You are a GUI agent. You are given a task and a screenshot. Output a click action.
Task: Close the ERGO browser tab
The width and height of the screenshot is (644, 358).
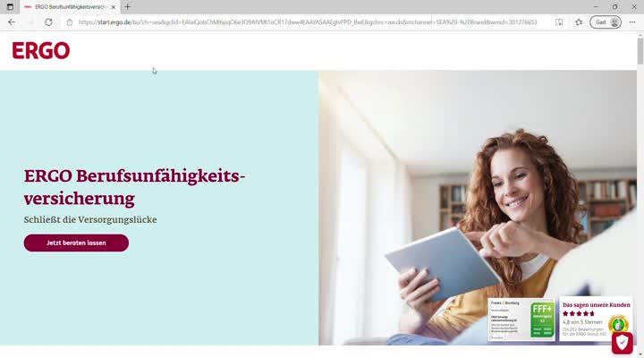coord(114,7)
